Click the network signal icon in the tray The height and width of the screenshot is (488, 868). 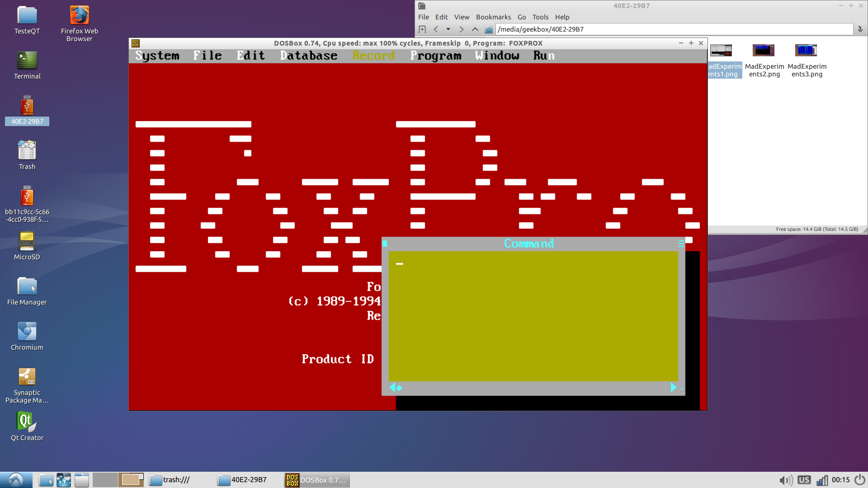pos(821,480)
